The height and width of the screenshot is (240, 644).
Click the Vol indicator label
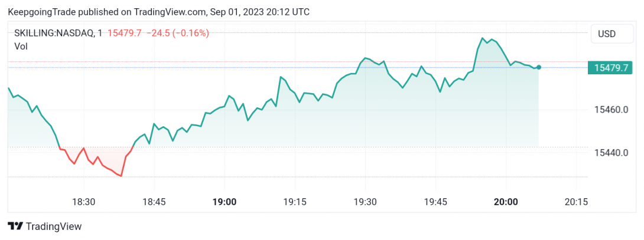point(21,47)
